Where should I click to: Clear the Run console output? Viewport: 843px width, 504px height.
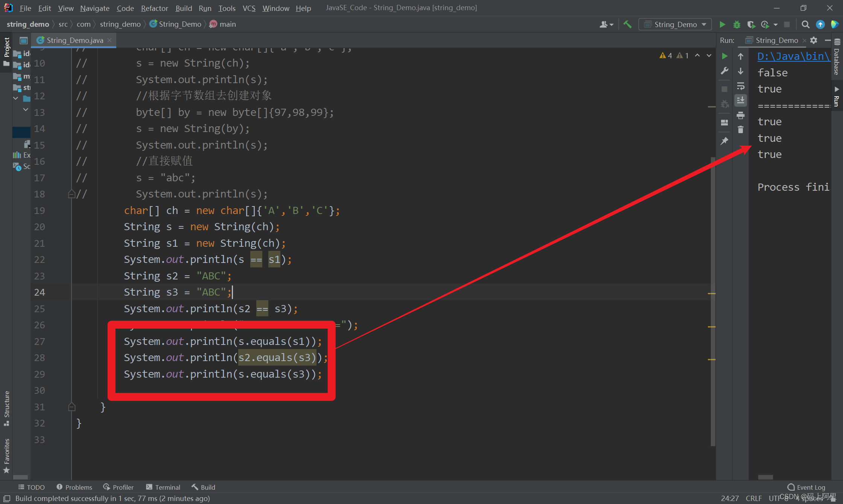point(741,130)
